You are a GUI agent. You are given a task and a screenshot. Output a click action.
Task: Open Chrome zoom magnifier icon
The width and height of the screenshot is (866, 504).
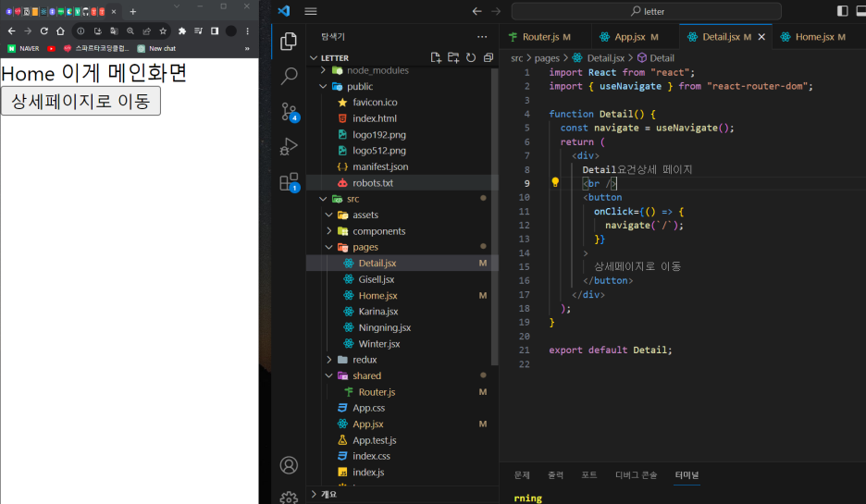point(130,31)
